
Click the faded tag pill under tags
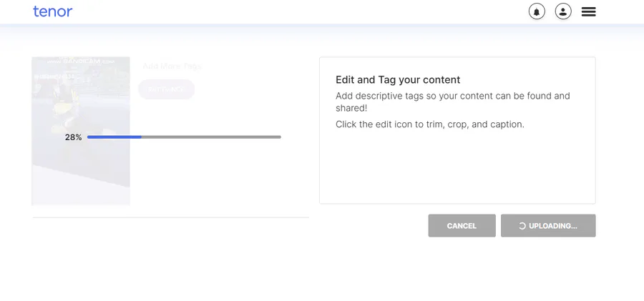[x=166, y=89]
